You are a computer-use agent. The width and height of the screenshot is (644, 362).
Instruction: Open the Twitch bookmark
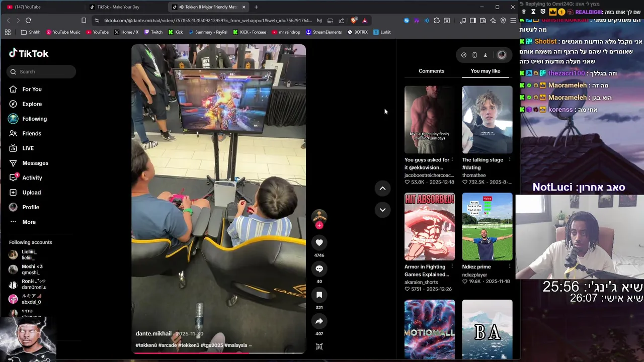(153, 32)
